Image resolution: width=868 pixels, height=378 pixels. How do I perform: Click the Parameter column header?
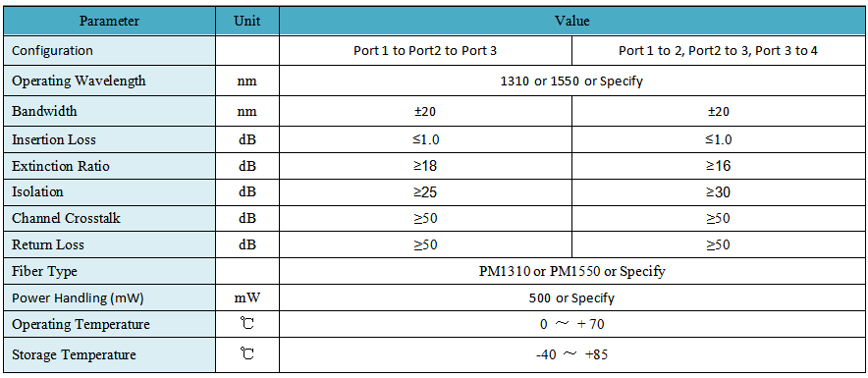coord(109,21)
